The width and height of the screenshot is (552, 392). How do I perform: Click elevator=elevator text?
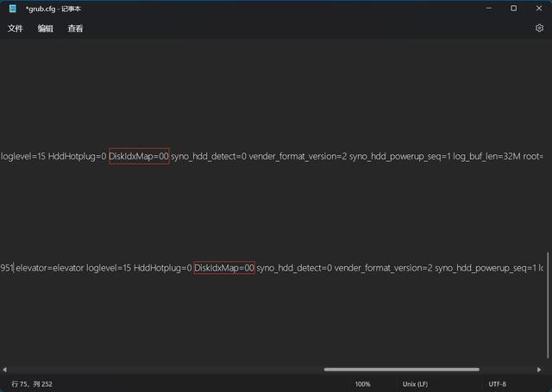click(50, 268)
